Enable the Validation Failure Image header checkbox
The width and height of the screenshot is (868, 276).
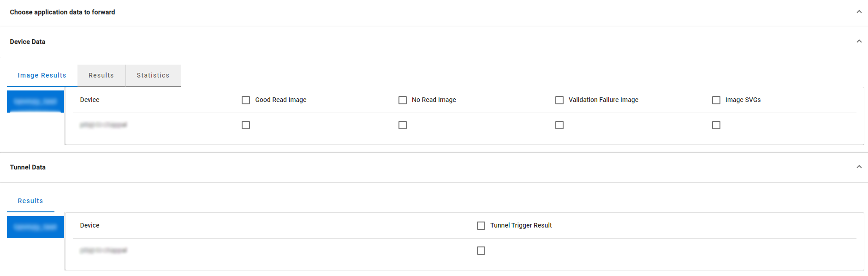[559, 100]
